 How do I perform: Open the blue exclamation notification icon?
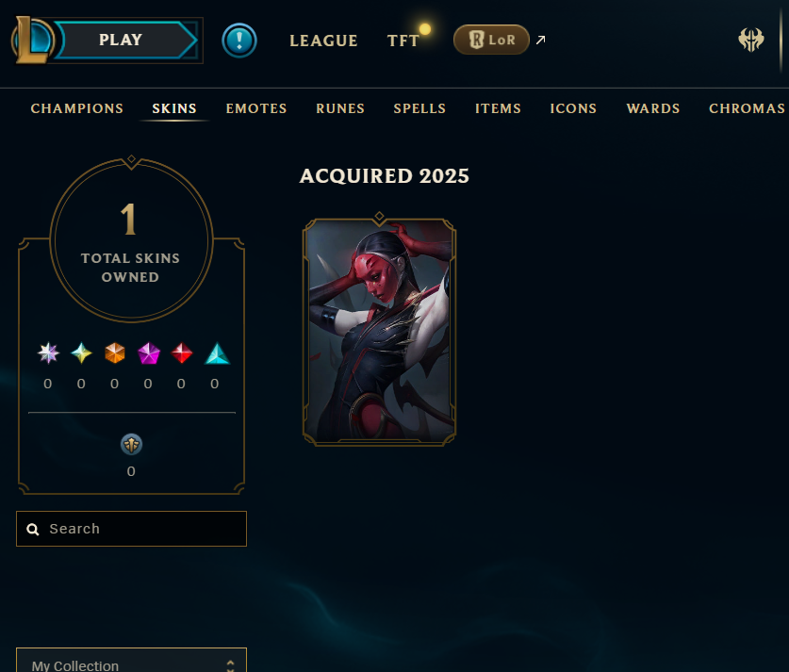(x=239, y=41)
